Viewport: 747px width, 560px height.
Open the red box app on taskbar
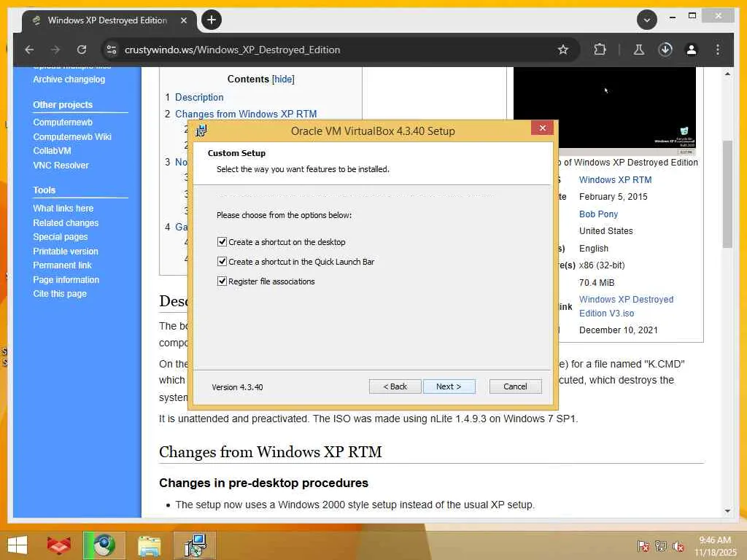(x=58, y=545)
